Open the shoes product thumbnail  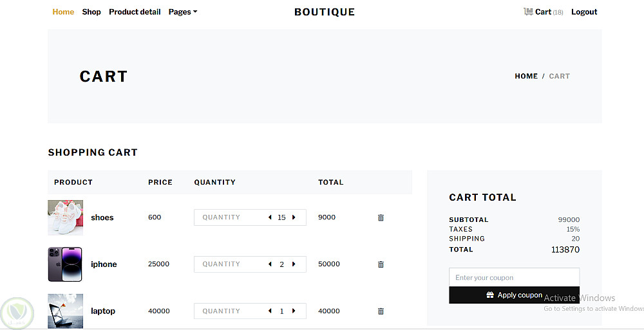coord(65,217)
